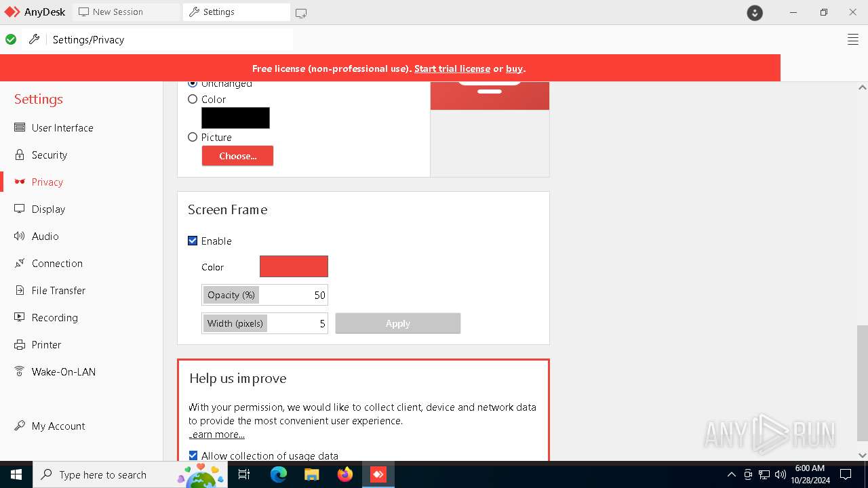The width and height of the screenshot is (868, 488).
Task: Open the AnyDesk logo home
Action: pyautogui.click(x=35, y=12)
